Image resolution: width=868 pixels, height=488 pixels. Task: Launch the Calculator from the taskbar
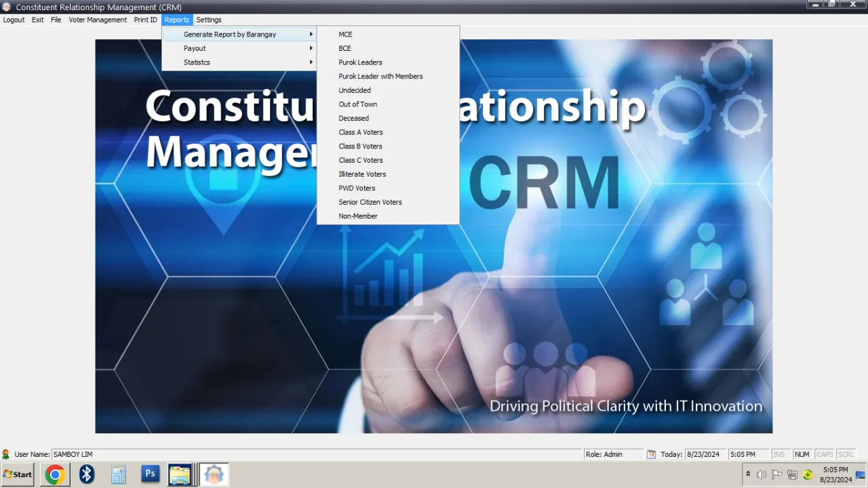[119, 474]
